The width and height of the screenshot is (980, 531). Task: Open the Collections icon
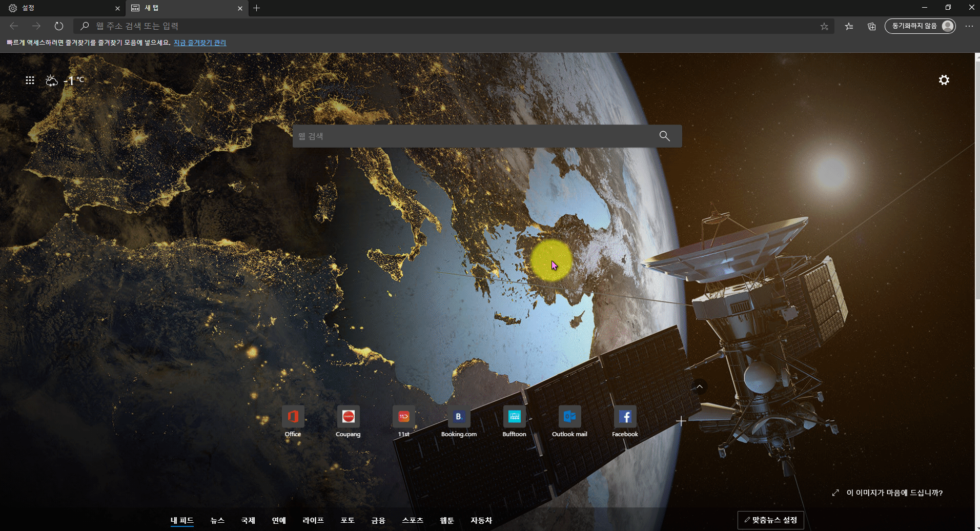pyautogui.click(x=871, y=26)
